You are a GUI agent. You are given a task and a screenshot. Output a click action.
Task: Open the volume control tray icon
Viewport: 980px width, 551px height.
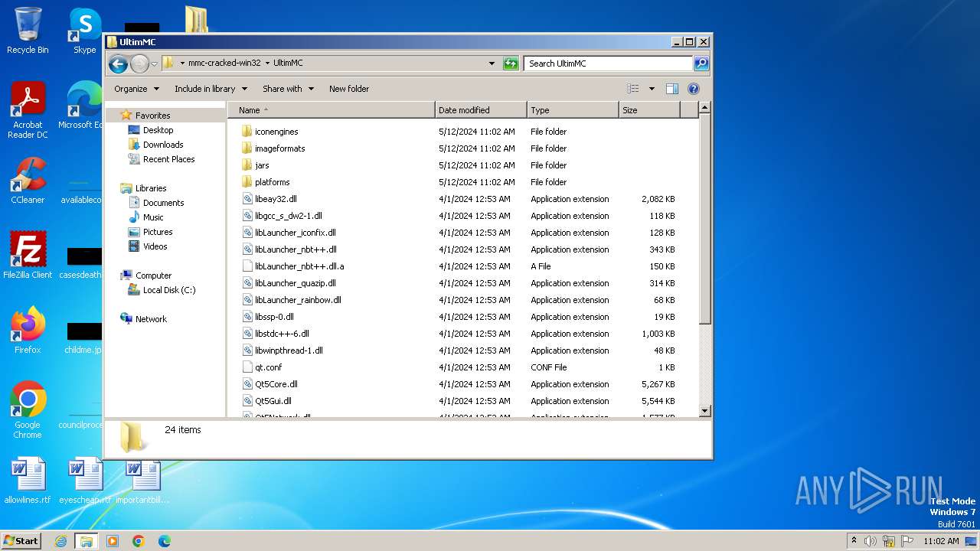click(x=871, y=541)
